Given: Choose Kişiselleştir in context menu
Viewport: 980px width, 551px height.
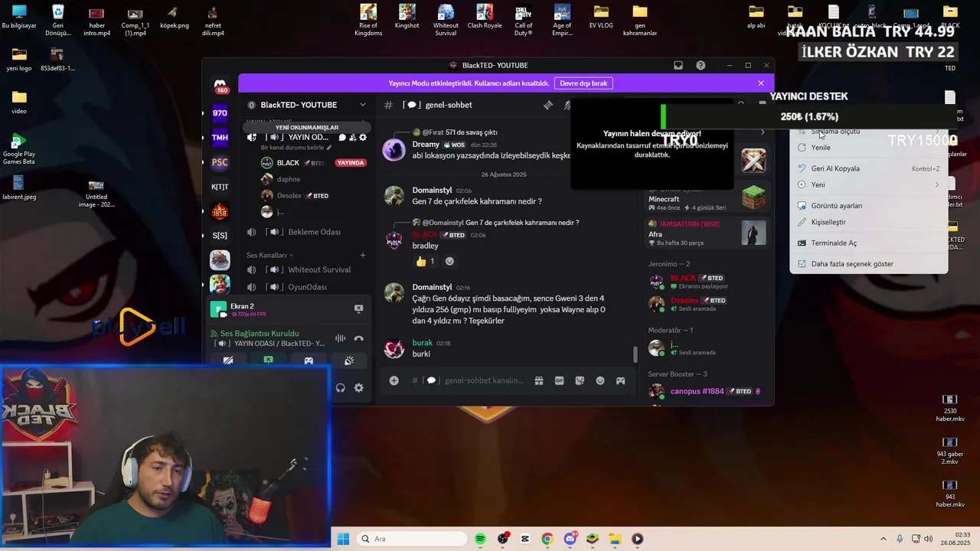Looking at the screenshot, I should point(869,222).
